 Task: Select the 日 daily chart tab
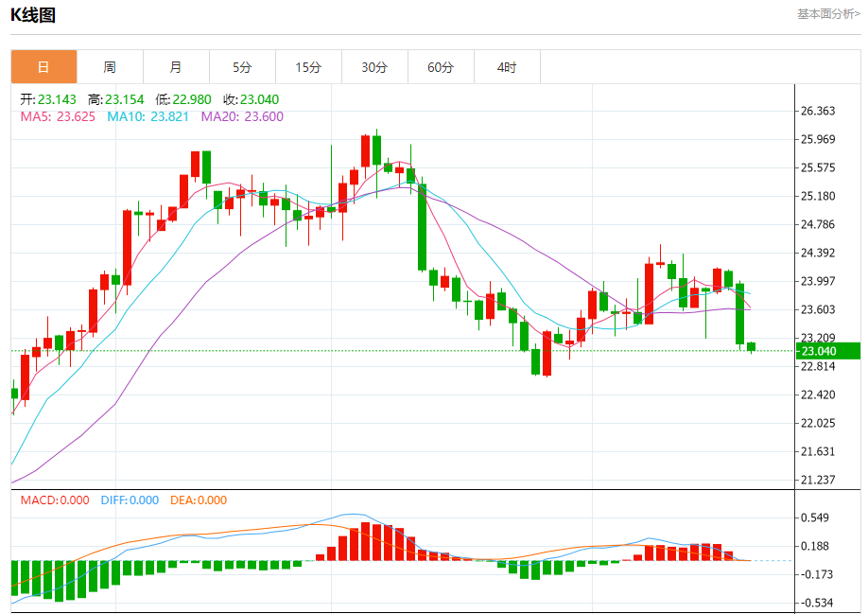click(x=43, y=67)
